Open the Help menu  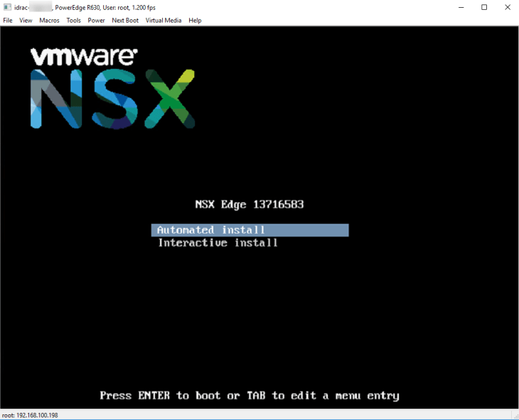tap(195, 21)
